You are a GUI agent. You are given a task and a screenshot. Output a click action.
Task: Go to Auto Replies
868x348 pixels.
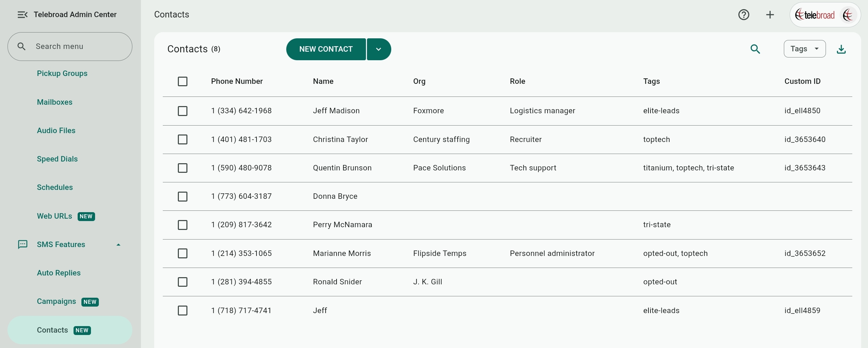[x=59, y=273]
